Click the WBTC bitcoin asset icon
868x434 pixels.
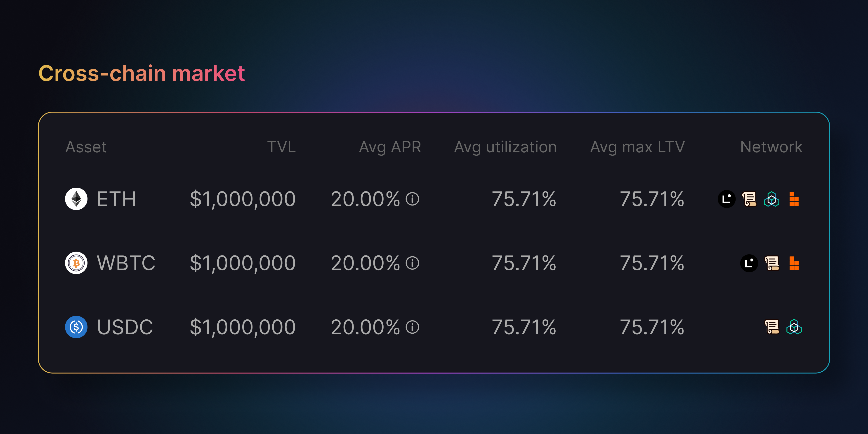coord(76,263)
